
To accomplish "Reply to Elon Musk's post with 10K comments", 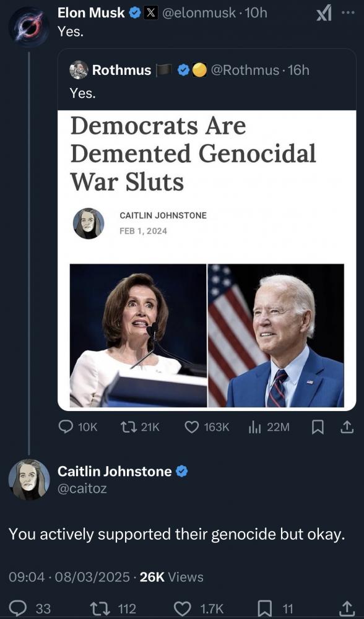I will 78,426.
